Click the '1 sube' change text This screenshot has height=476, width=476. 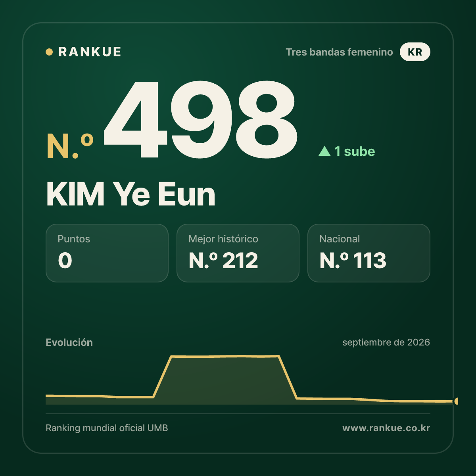pyautogui.click(x=355, y=151)
